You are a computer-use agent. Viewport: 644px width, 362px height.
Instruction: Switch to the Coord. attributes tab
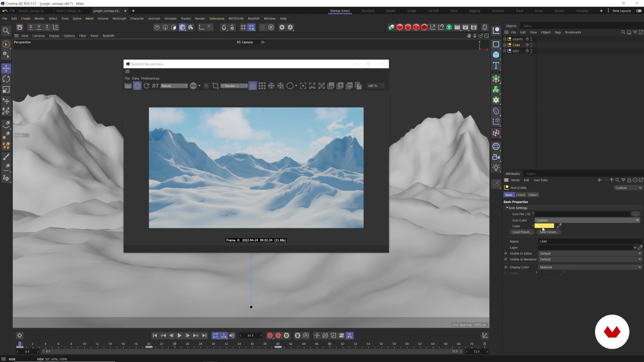coord(521,195)
